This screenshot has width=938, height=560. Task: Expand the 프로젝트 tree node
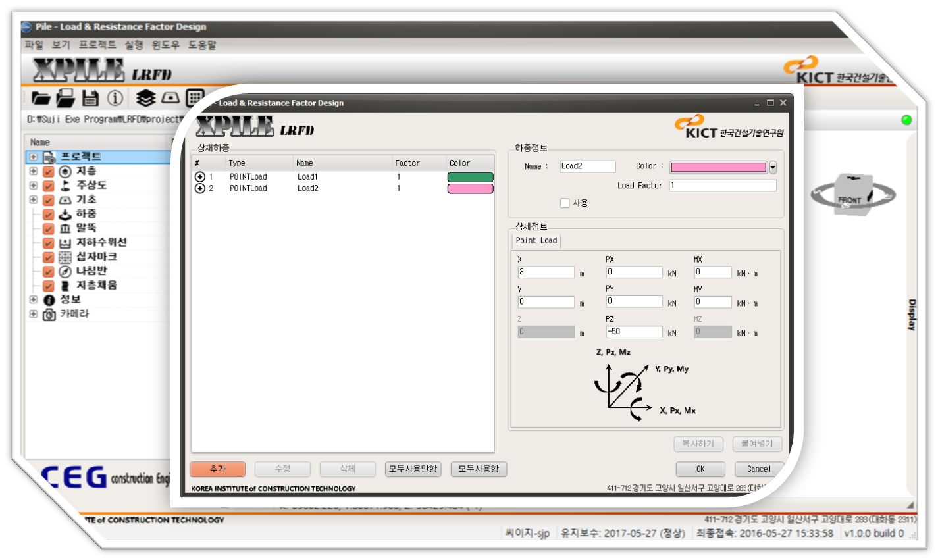tap(34, 157)
